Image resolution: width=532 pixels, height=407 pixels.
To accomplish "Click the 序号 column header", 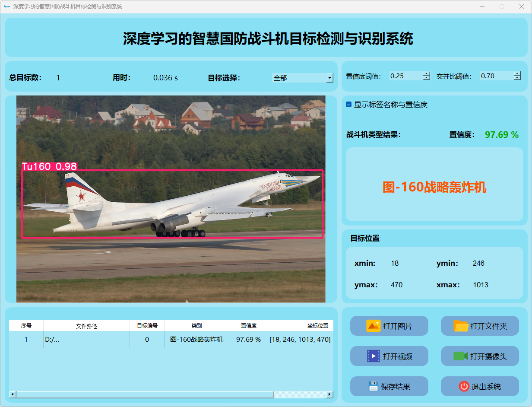I will tap(26, 326).
